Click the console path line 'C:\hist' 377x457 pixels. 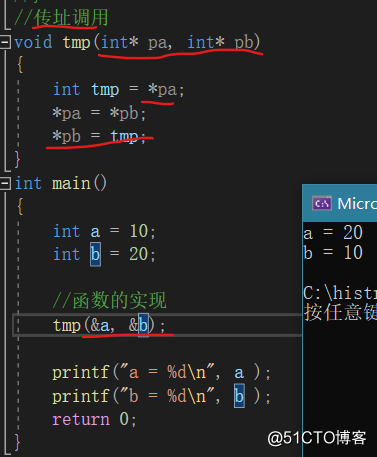[x=340, y=293]
